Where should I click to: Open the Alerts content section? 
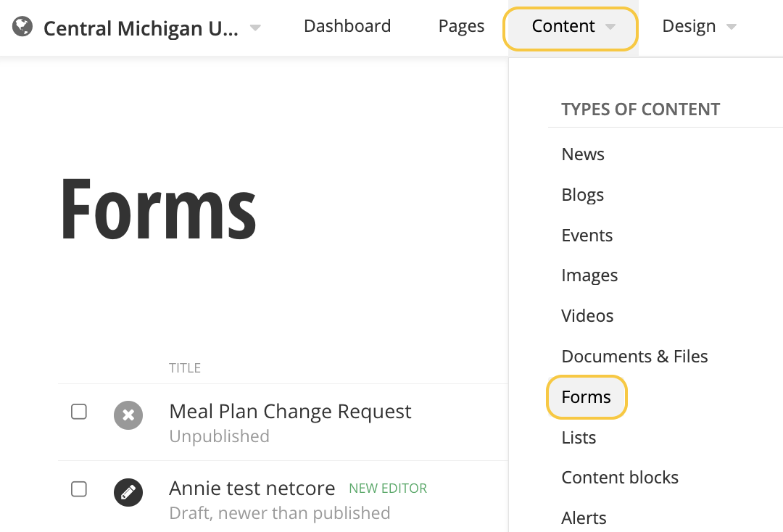click(x=584, y=518)
